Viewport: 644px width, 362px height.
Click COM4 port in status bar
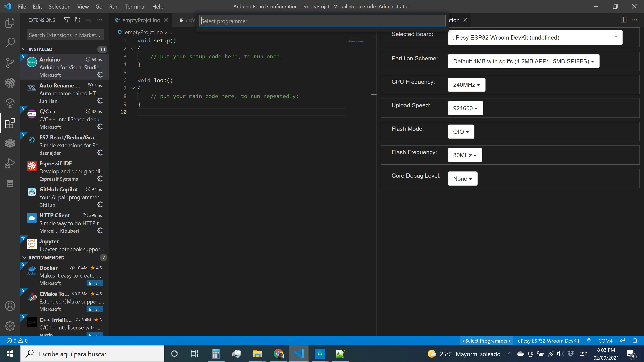(605, 341)
